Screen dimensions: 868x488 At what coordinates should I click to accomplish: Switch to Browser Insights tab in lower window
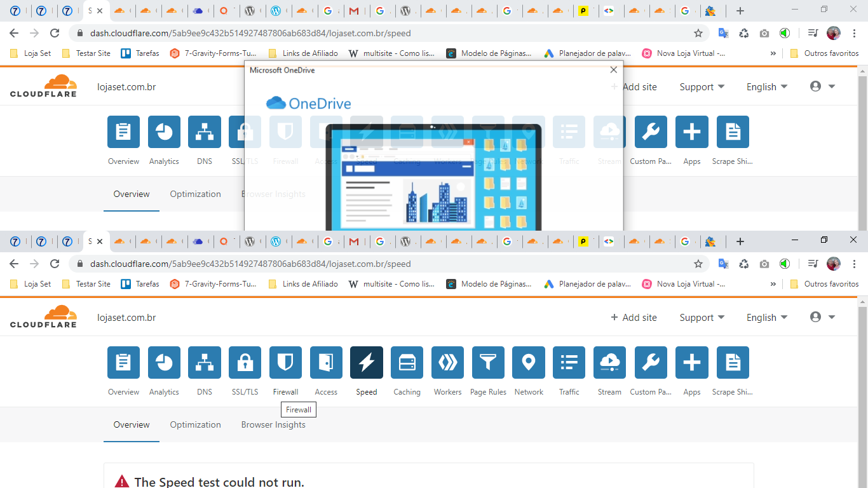273,424
